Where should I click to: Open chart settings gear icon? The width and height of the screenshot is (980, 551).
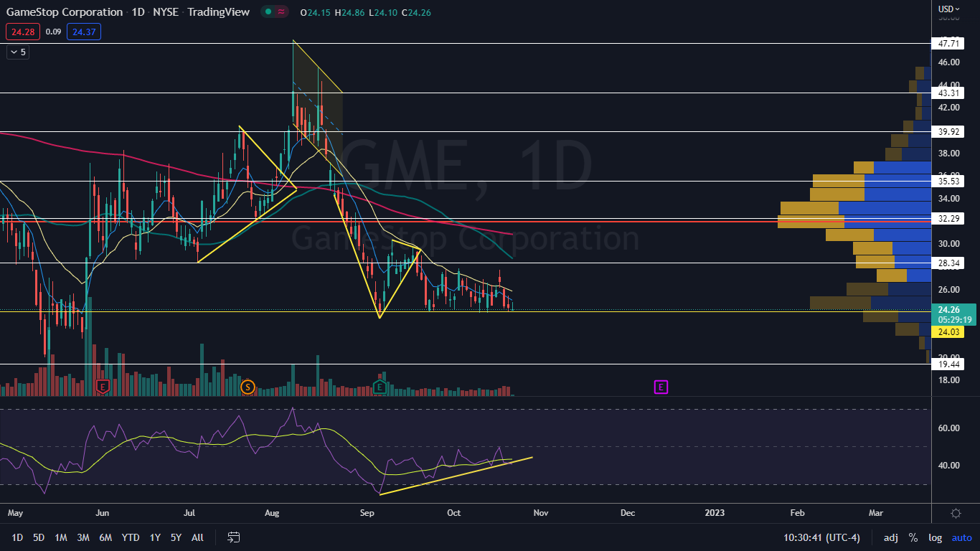click(956, 514)
